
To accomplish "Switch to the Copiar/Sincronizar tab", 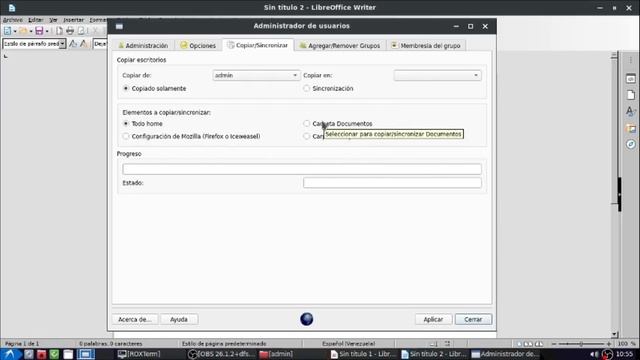I will click(258, 45).
